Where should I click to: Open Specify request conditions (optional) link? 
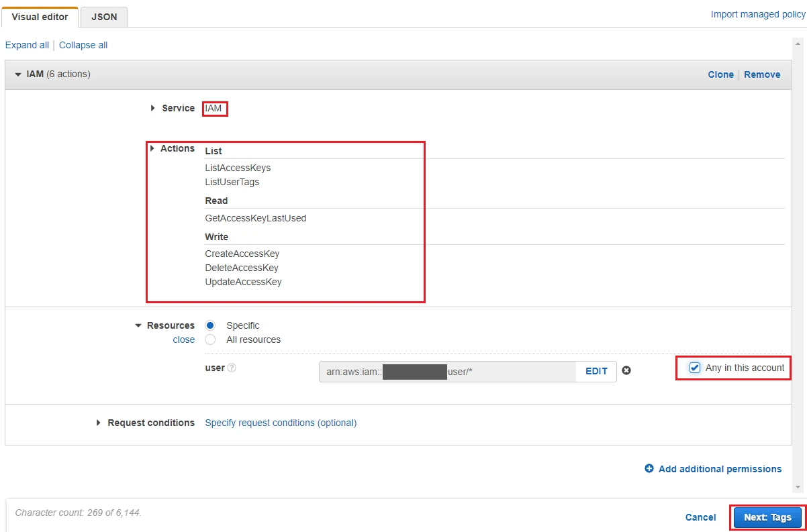(281, 423)
